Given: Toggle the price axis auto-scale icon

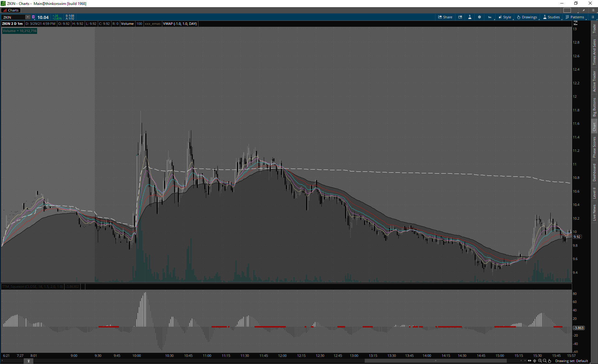Looking at the screenshot, I should 575,23.
